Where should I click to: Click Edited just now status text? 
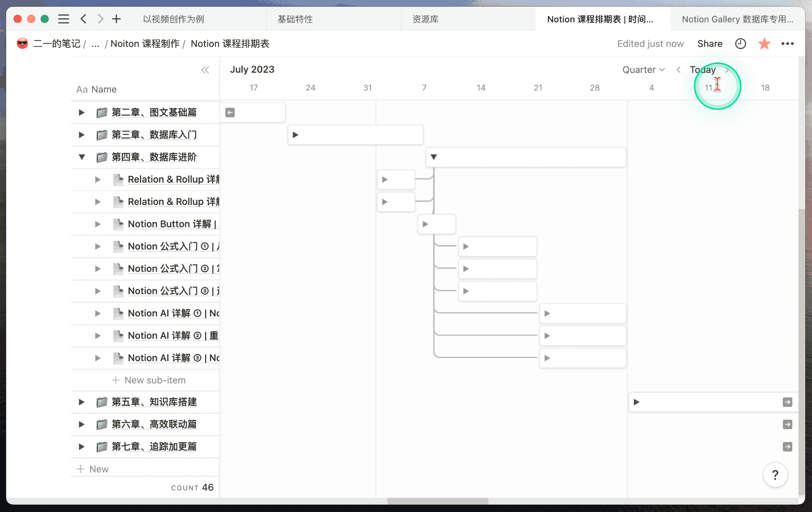[x=650, y=44]
